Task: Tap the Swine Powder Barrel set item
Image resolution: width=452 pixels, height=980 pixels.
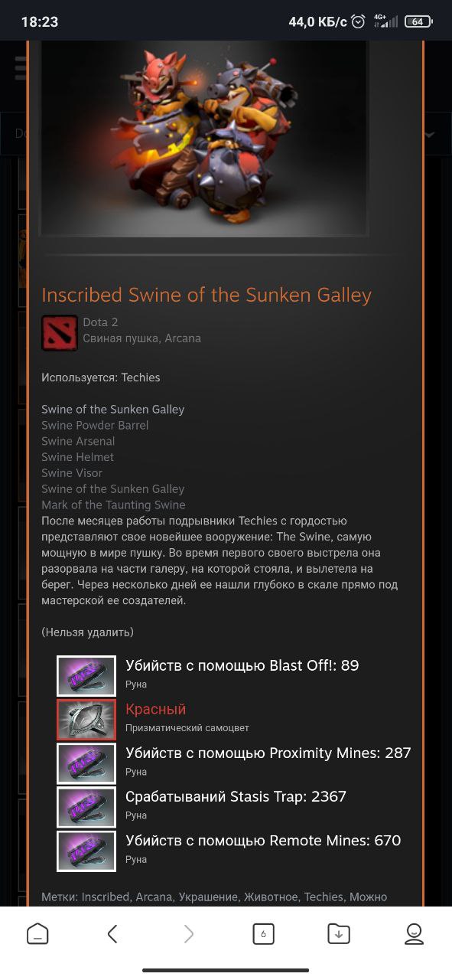Action: click(95, 425)
